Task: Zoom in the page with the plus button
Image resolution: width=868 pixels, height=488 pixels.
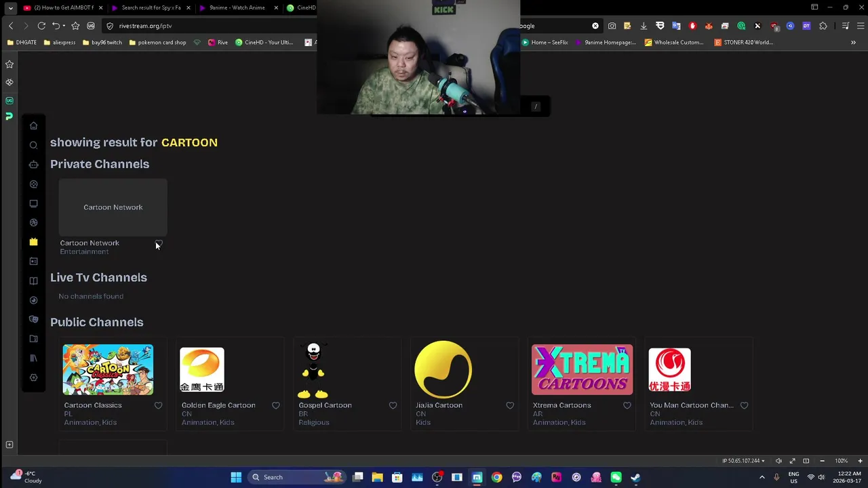Action: 861,461
